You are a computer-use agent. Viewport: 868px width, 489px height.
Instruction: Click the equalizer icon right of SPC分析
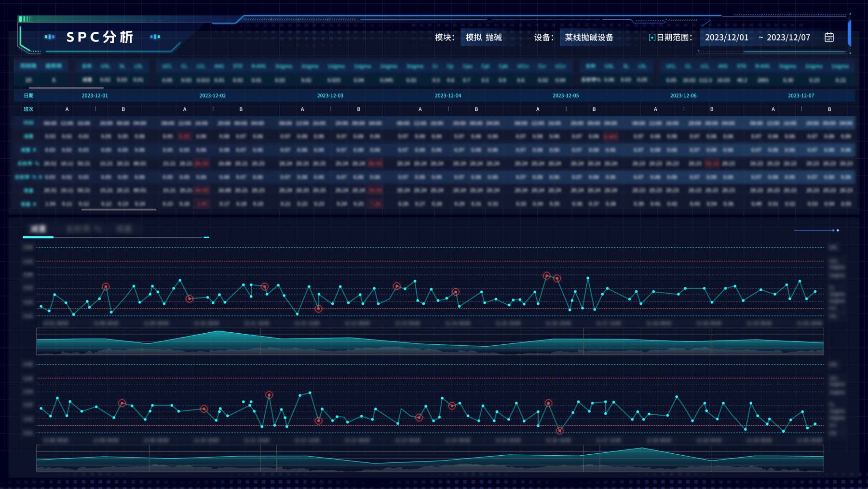tap(155, 37)
